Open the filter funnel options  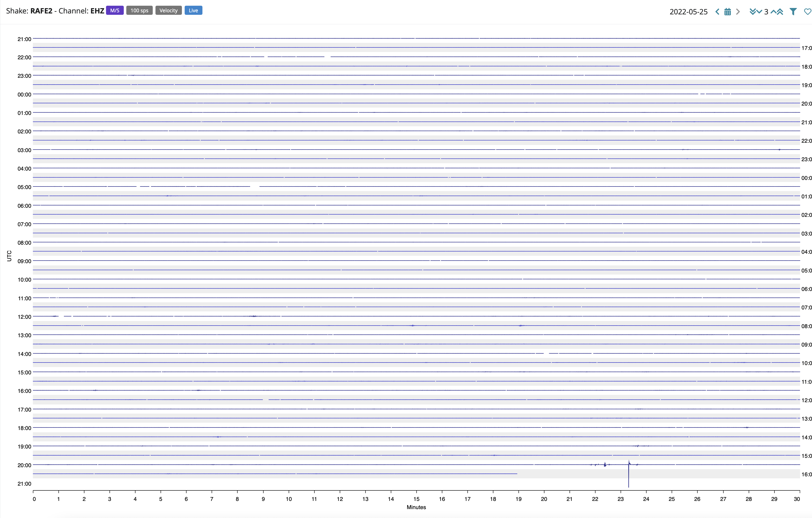(794, 12)
